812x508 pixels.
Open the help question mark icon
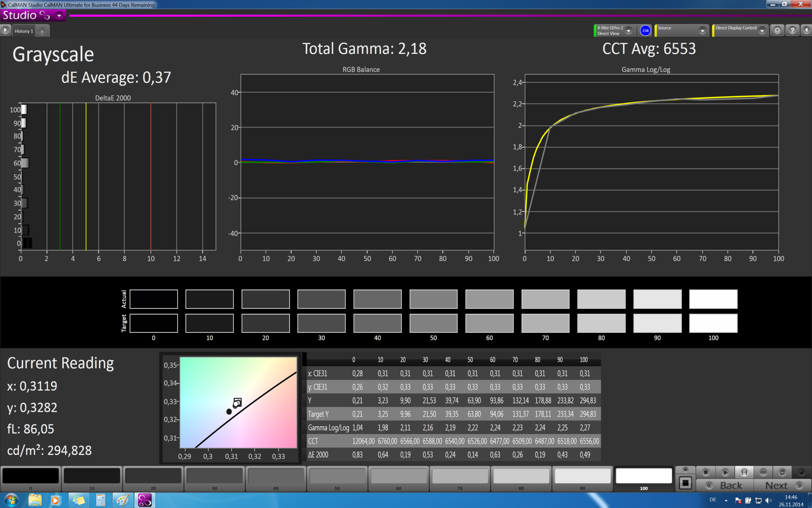point(792,30)
